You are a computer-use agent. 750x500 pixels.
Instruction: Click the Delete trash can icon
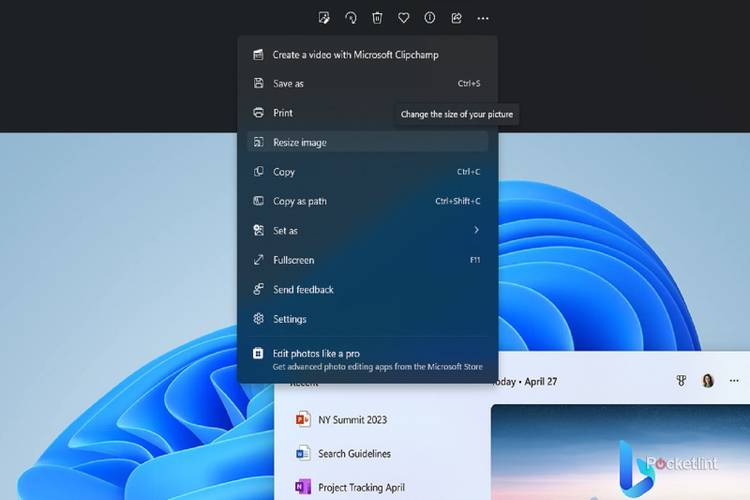(377, 18)
